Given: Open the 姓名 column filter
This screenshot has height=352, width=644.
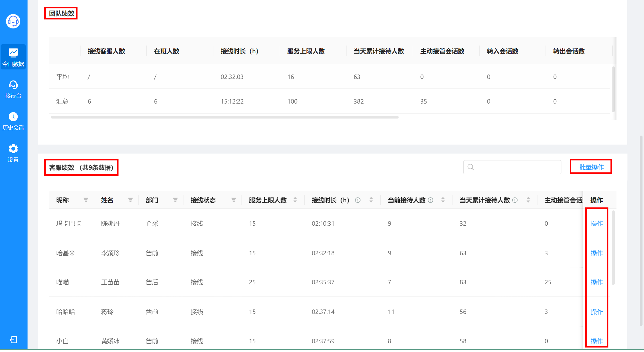Looking at the screenshot, I should tap(130, 200).
